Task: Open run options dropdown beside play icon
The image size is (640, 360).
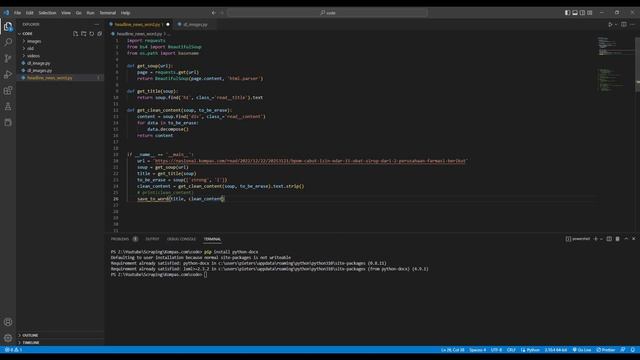Action: click(616, 24)
